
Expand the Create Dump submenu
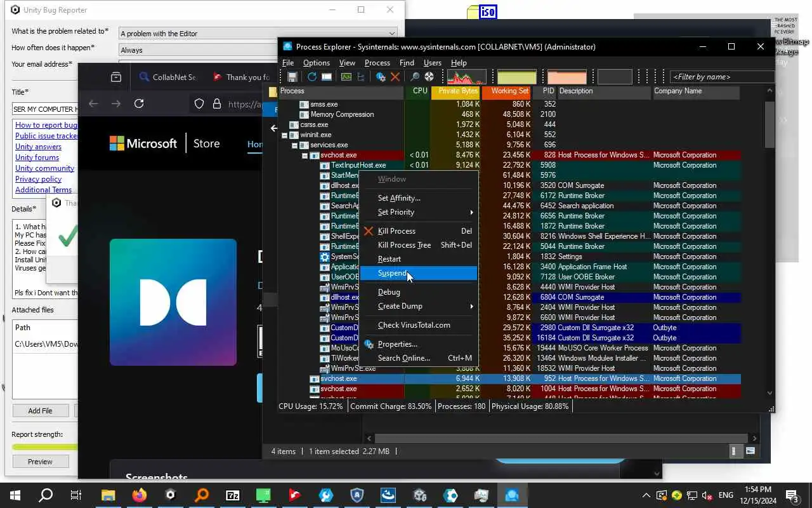(x=418, y=306)
